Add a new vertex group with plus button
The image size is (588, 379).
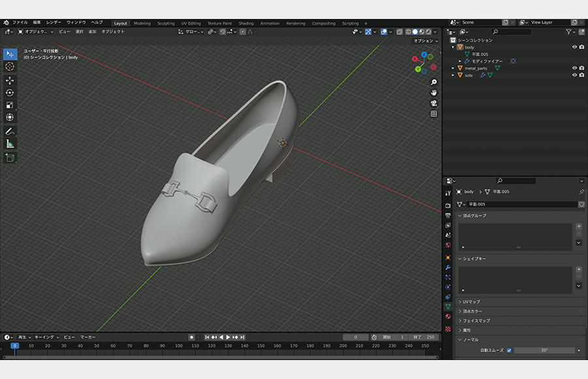coord(578,226)
